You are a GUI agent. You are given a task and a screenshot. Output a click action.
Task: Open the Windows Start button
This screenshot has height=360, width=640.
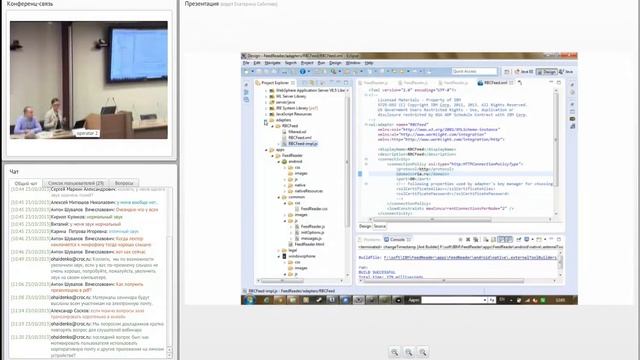pos(249,300)
